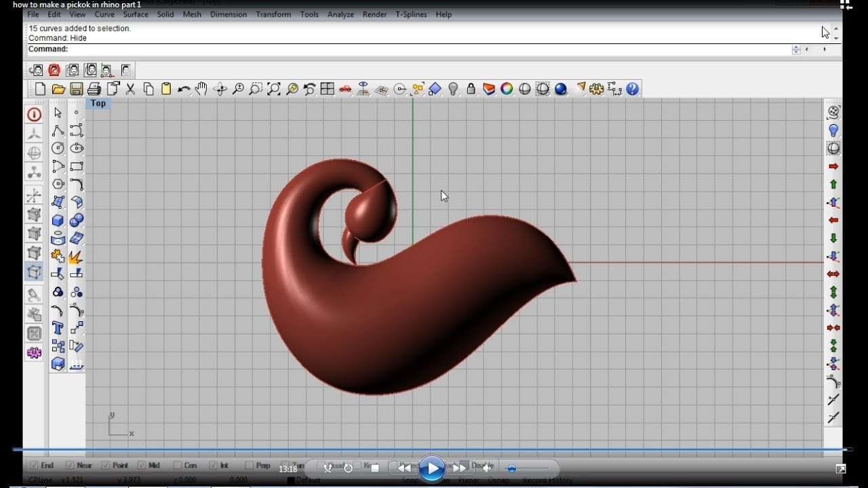Enable the Cen osnap checkbox
The height and width of the screenshot is (488, 868).
coord(177,466)
